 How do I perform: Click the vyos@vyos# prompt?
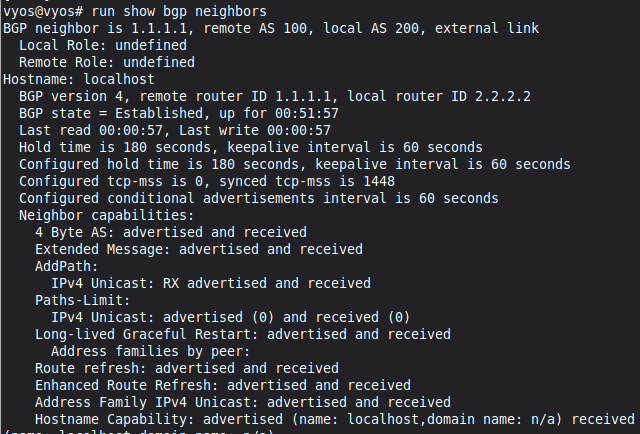(x=43, y=11)
